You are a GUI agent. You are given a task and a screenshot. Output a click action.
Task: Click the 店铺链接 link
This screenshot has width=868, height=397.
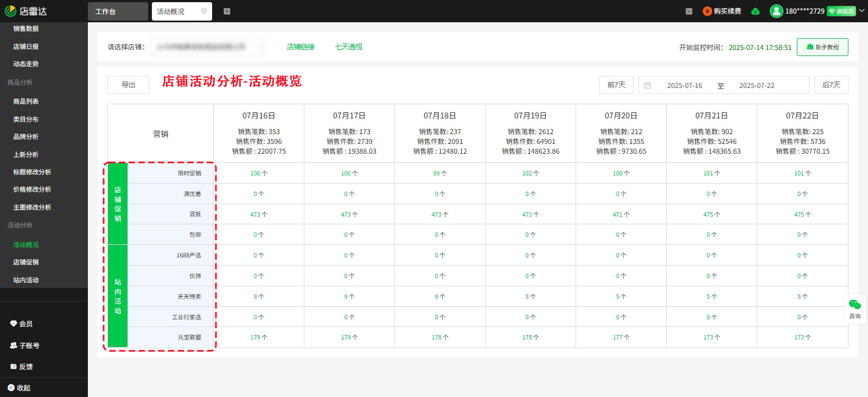pos(301,47)
